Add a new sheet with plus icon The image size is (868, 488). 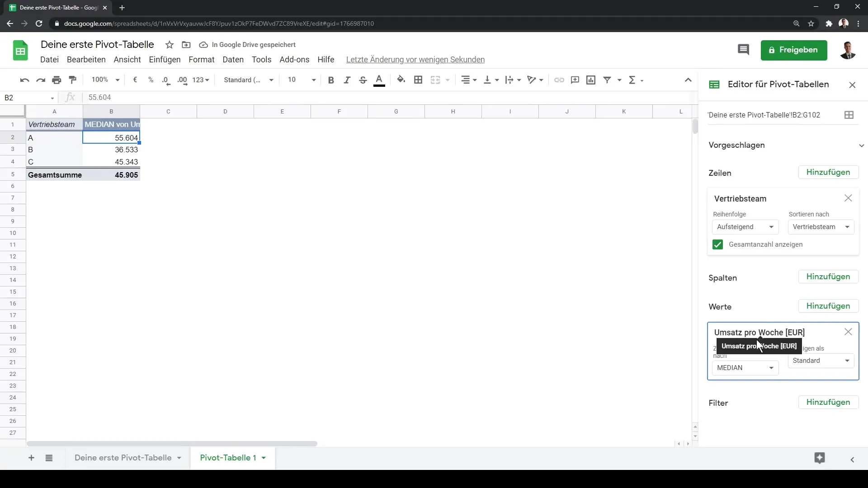tap(31, 458)
